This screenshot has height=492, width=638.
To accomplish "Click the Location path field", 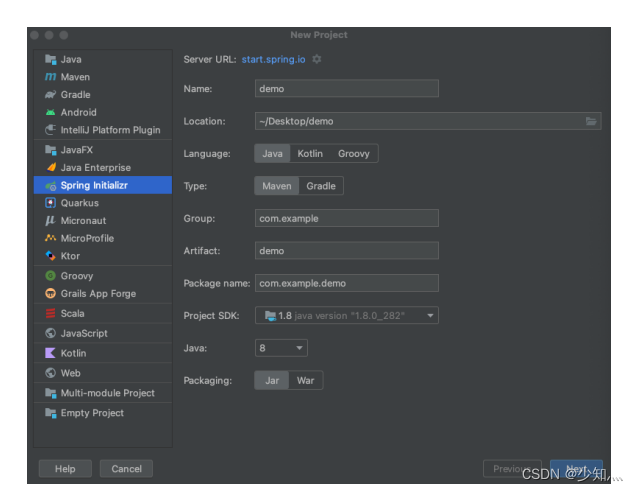I will 428,121.
